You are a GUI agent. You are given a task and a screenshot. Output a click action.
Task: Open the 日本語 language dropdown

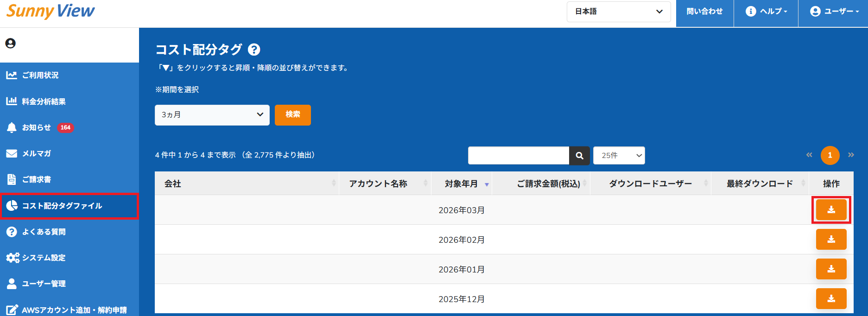[x=618, y=12]
